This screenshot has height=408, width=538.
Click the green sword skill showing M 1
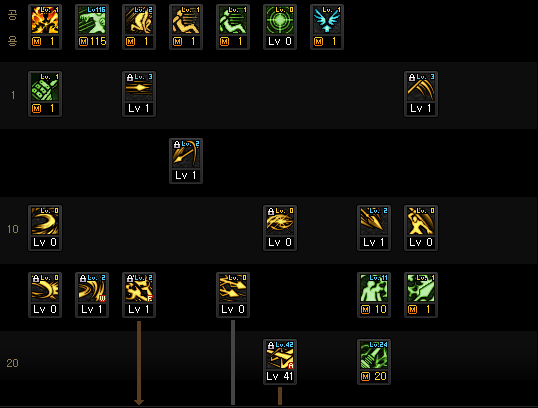(421, 295)
